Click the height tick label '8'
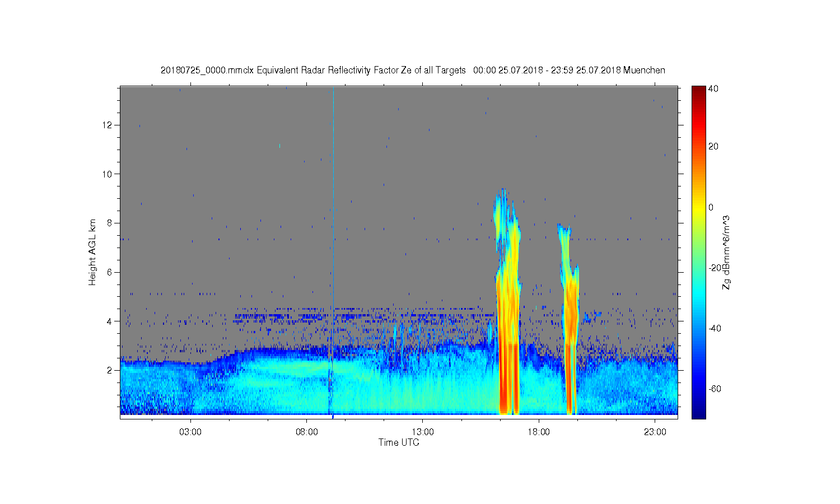Image resolution: width=840 pixels, height=504 pixels. pos(110,223)
